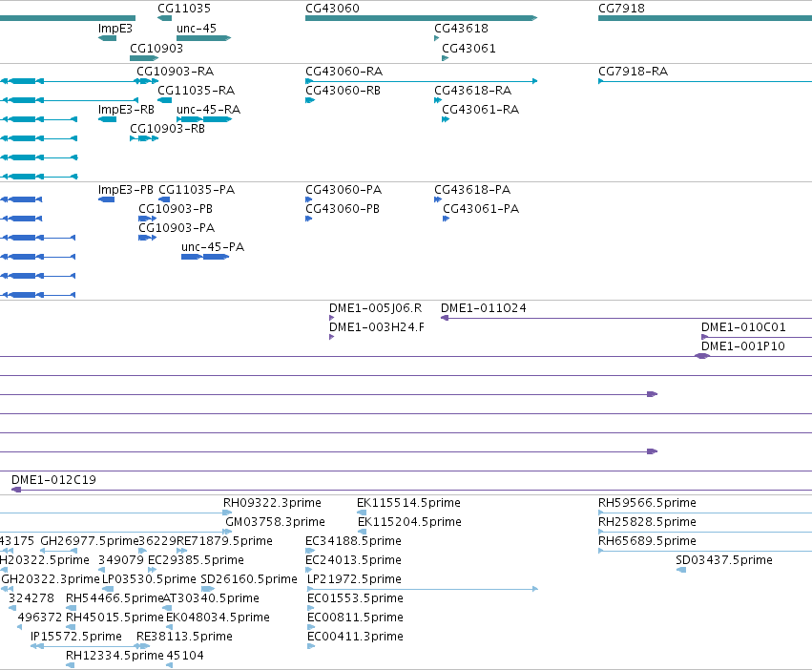Select clone DME1-012C19
The image size is (812, 670).
point(53,480)
